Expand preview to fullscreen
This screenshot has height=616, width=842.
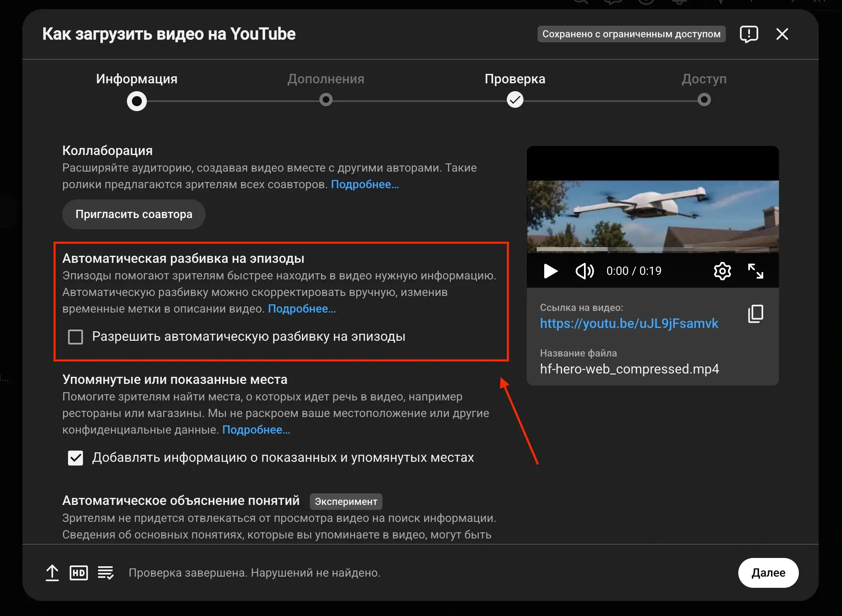click(755, 271)
